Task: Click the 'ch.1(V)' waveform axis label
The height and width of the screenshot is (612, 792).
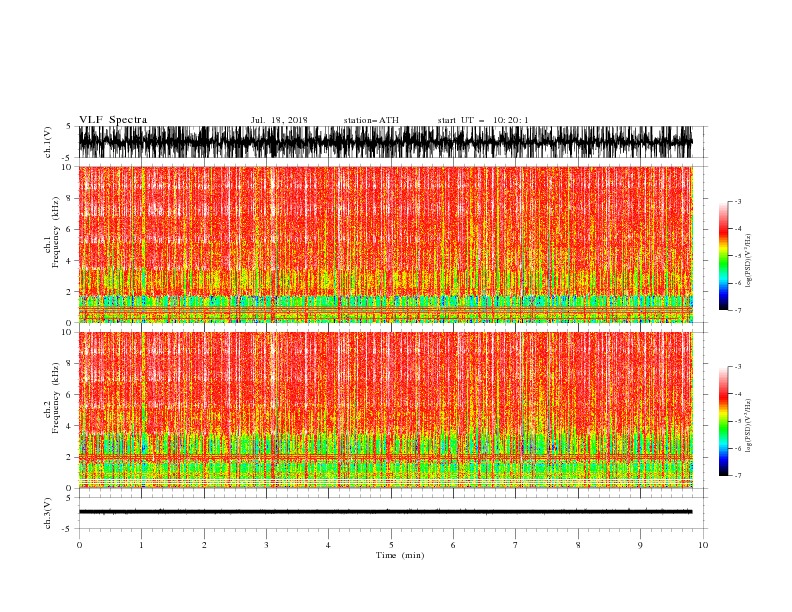Action: 48,142
